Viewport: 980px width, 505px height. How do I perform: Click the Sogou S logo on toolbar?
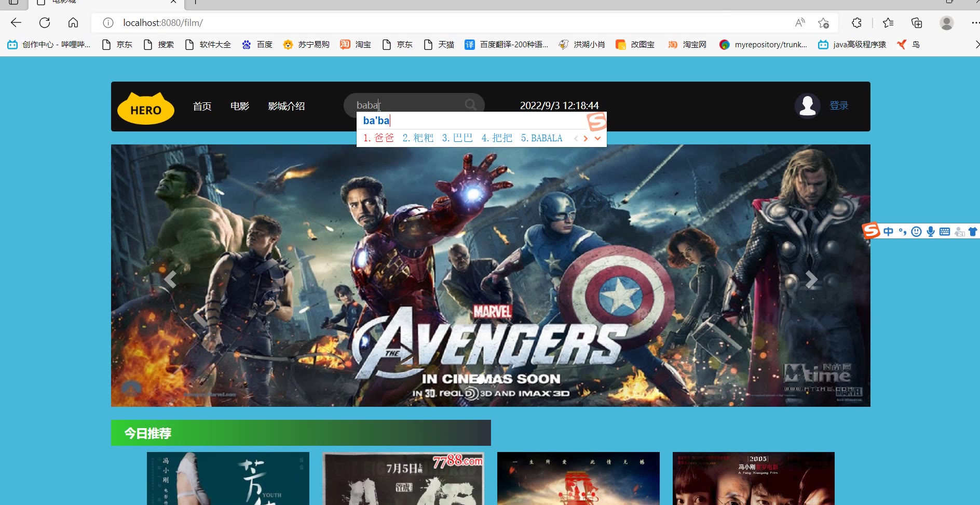pos(871,230)
